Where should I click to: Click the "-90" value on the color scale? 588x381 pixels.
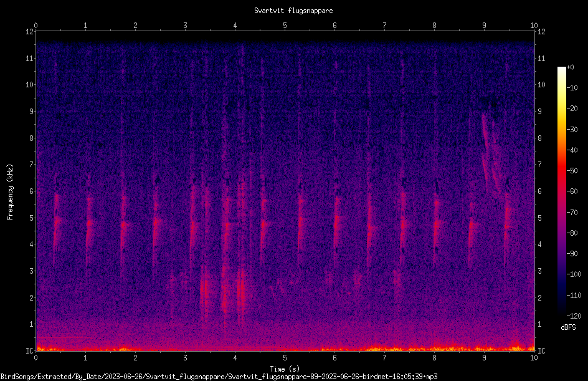tap(572, 254)
